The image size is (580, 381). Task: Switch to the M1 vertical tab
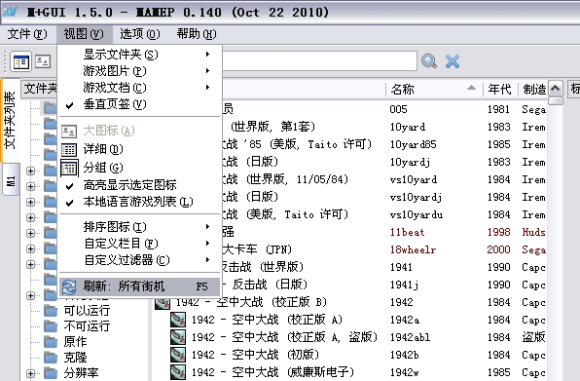point(11,181)
